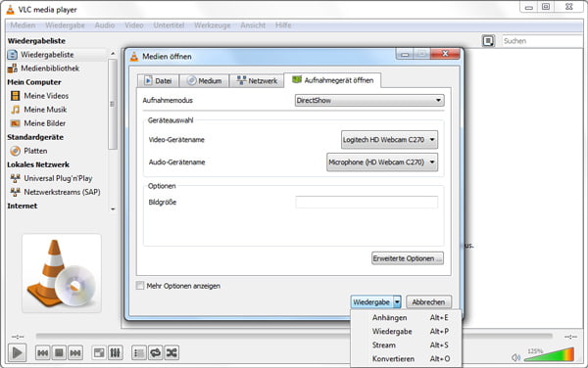Click the Bildgröße input field
This screenshot has width=588, height=368.
[367, 203]
